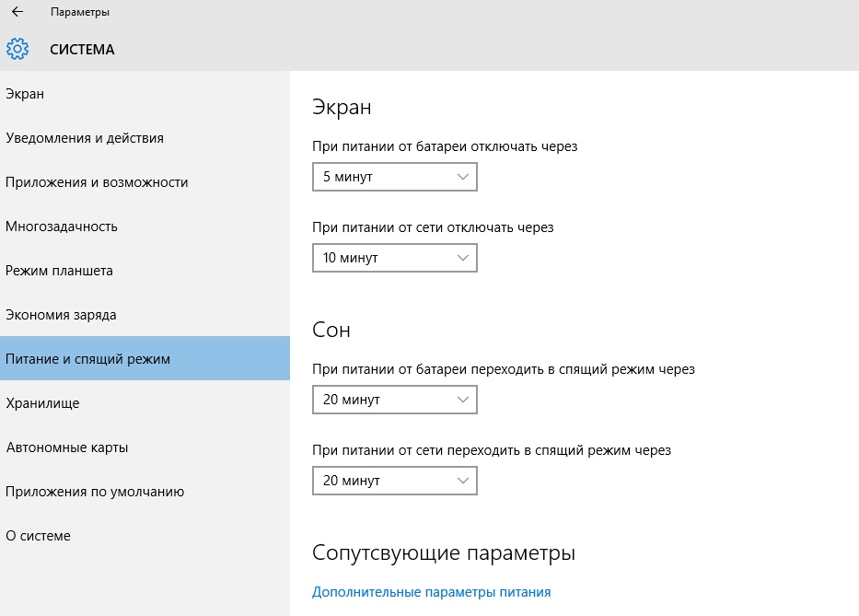Click the Дополнительные параметры питания link

[431, 592]
